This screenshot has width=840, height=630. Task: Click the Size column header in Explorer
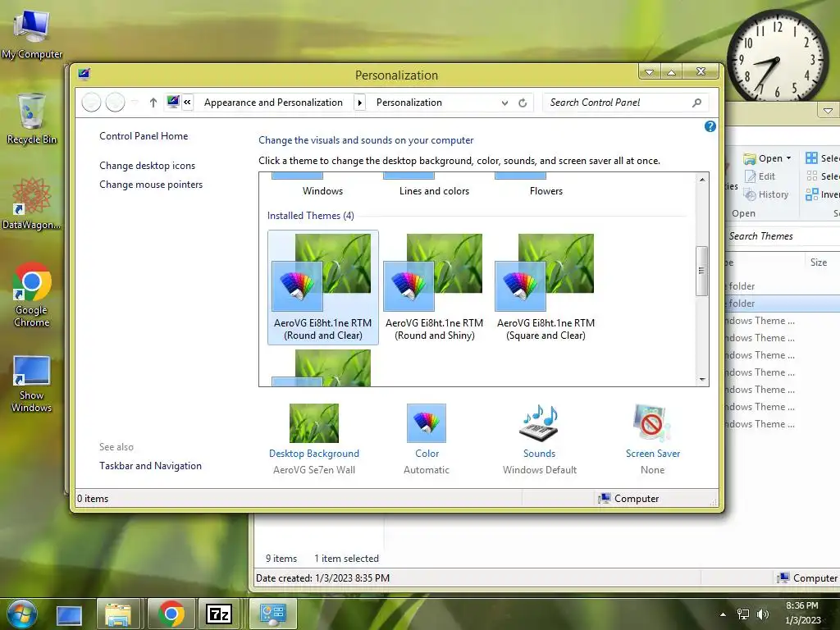click(819, 262)
